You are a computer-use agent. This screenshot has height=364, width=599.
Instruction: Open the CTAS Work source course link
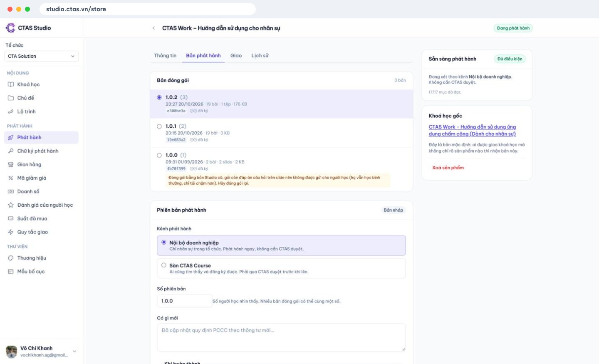pyautogui.click(x=473, y=130)
